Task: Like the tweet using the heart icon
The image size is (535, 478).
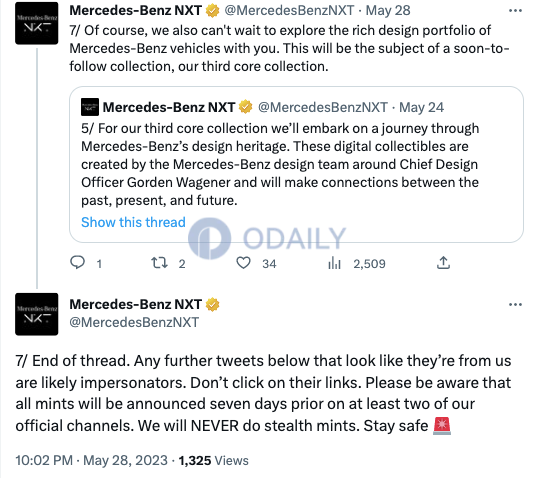Action: click(x=244, y=263)
